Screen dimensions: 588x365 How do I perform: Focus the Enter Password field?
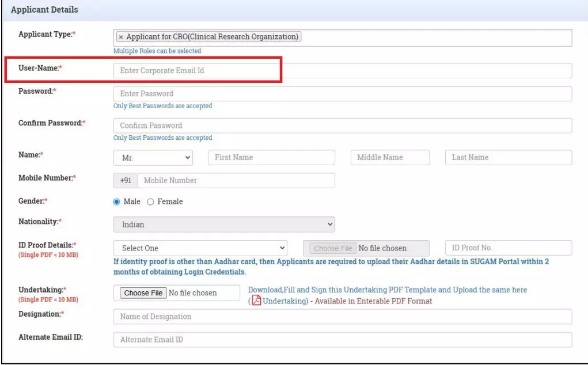(342, 93)
